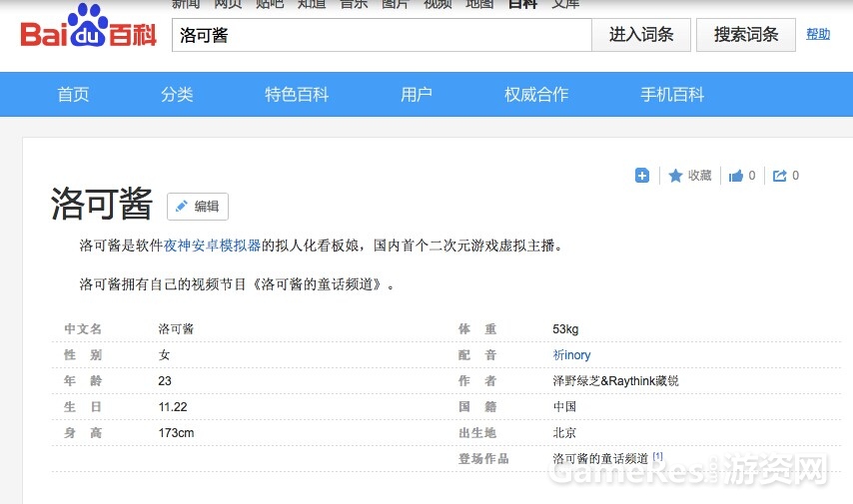Click the 文库 top link
The image size is (853, 504).
coord(565,4)
